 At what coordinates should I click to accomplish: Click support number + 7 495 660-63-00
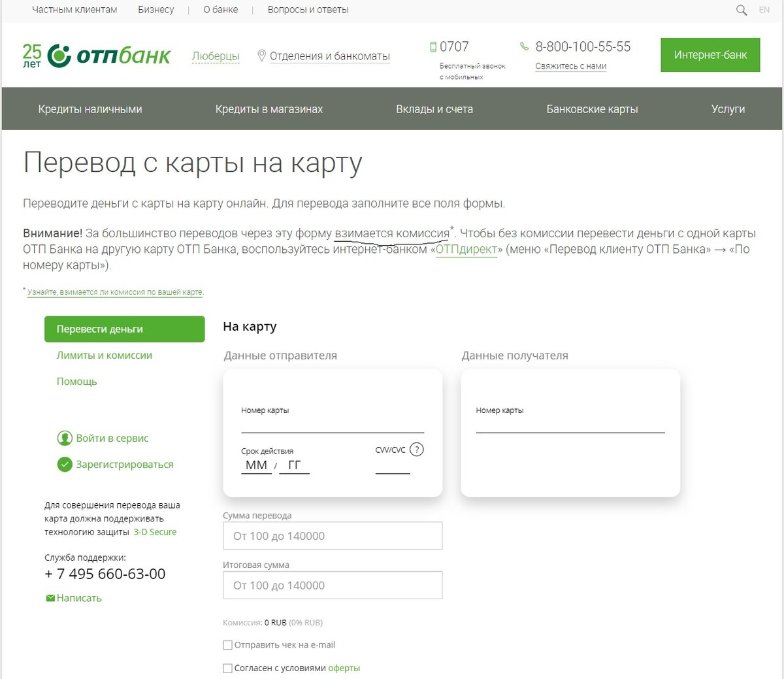point(105,574)
